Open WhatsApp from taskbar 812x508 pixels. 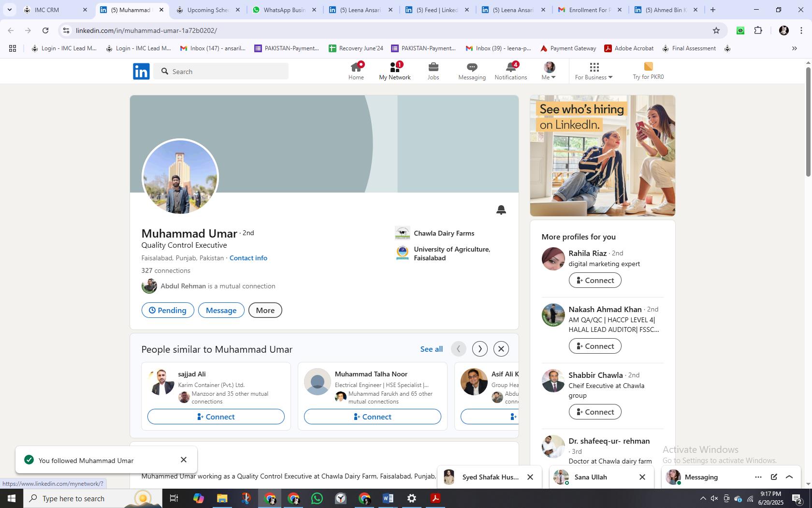click(317, 498)
